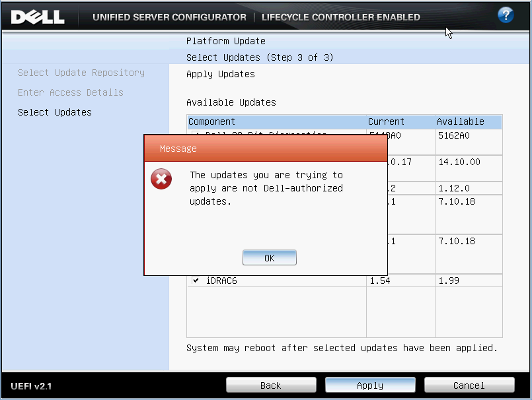Screen dimensions: 532x400
Task: Click the iDRAC6 current version 1.54
Action: click(x=380, y=281)
